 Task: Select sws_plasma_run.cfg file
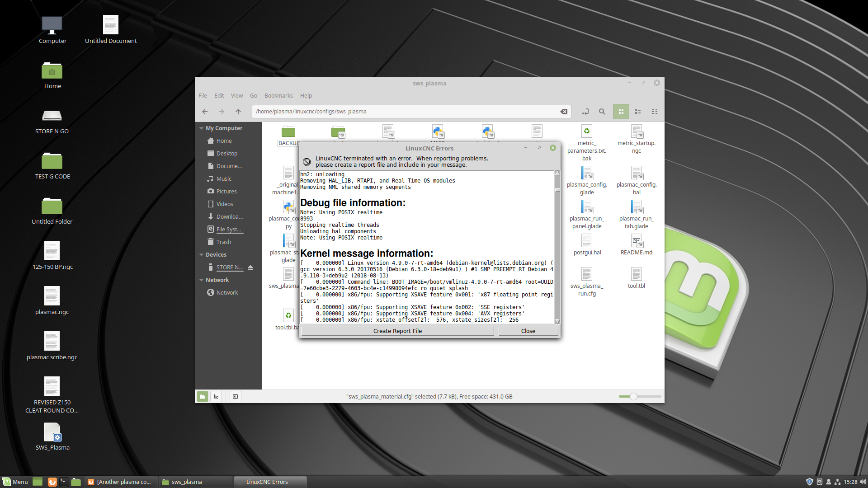click(x=587, y=282)
